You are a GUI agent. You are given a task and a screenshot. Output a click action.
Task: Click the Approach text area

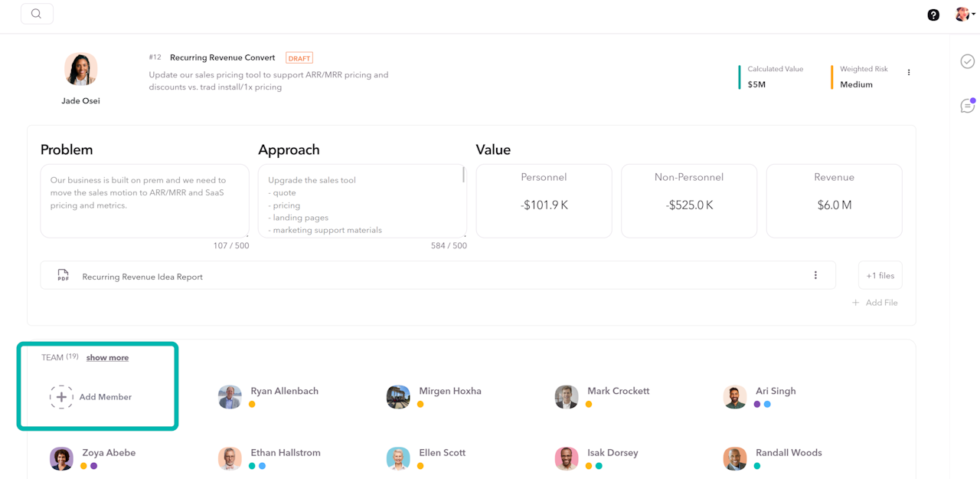tap(361, 201)
